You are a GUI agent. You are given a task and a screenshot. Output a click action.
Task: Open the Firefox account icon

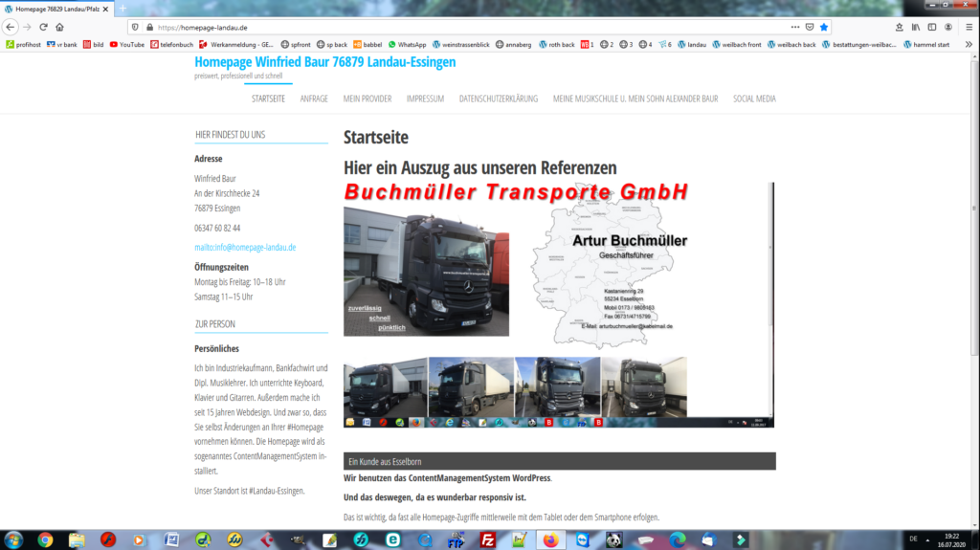click(x=948, y=27)
